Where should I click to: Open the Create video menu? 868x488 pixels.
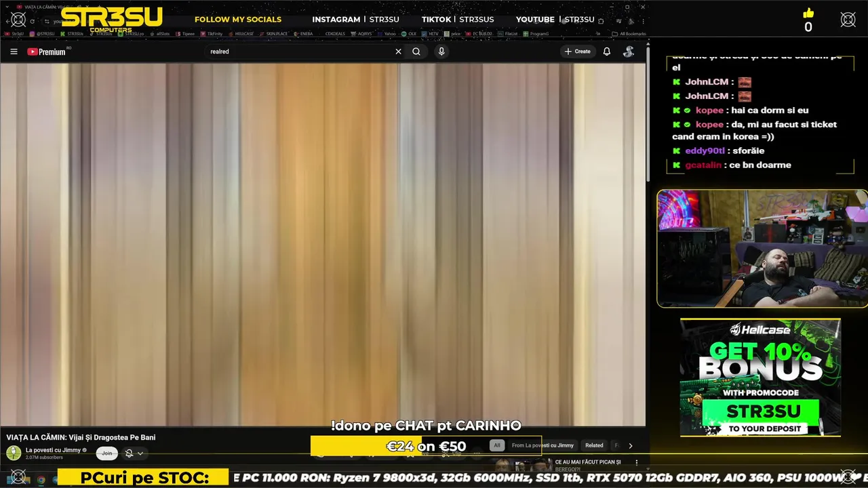coord(577,52)
